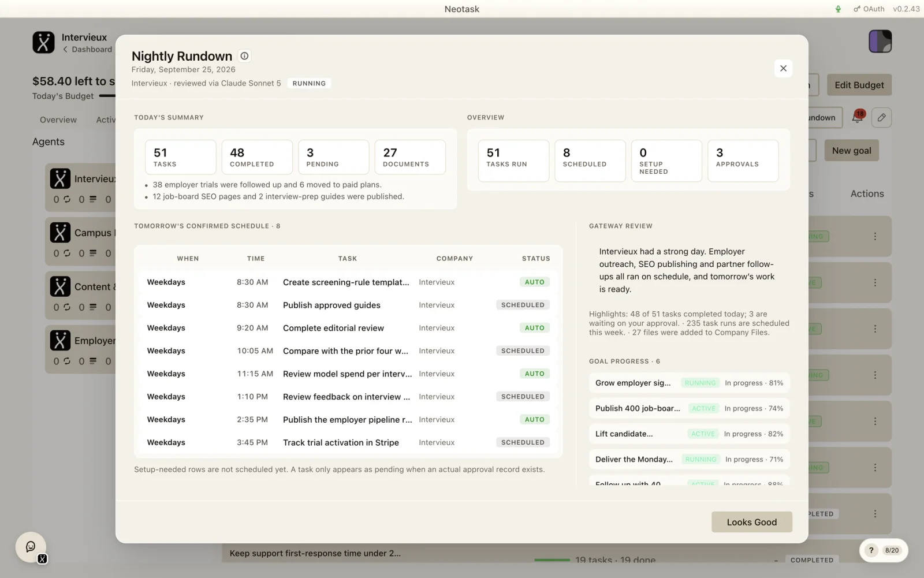924x578 pixels.
Task: Click the user avatar at top right
Action: click(880, 42)
